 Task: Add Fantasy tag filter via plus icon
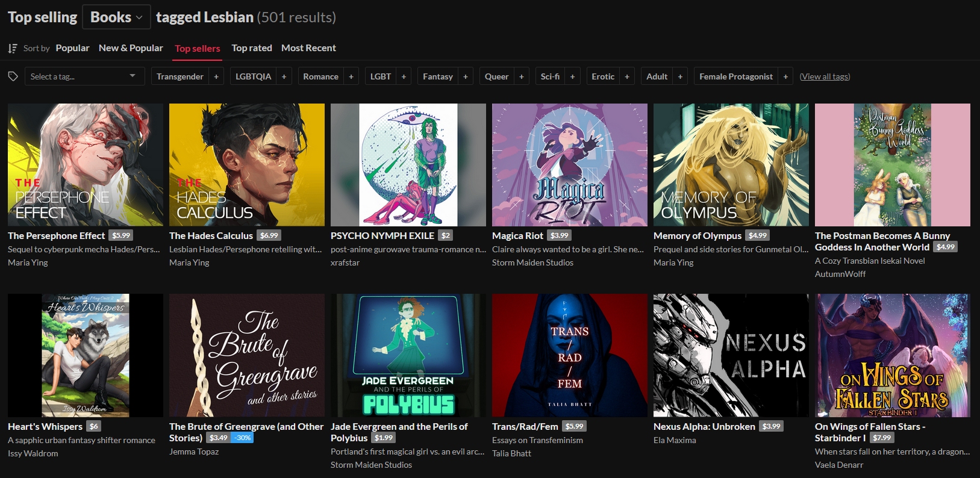click(x=465, y=76)
